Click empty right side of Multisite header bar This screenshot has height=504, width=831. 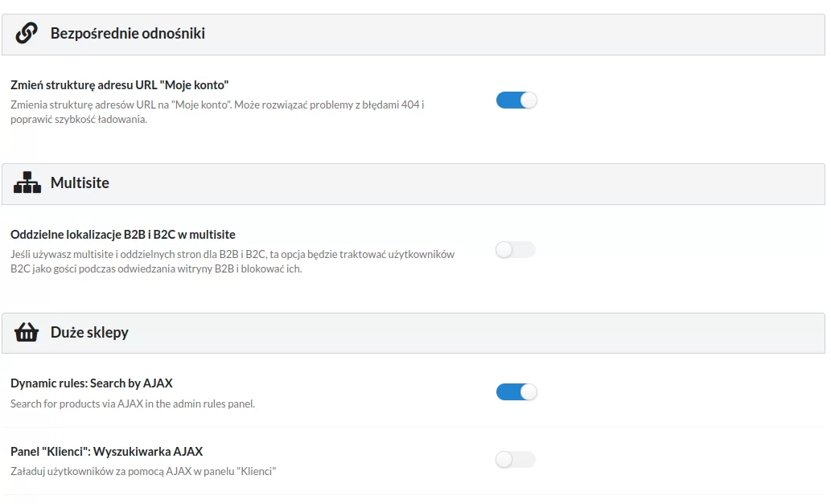coord(644,183)
